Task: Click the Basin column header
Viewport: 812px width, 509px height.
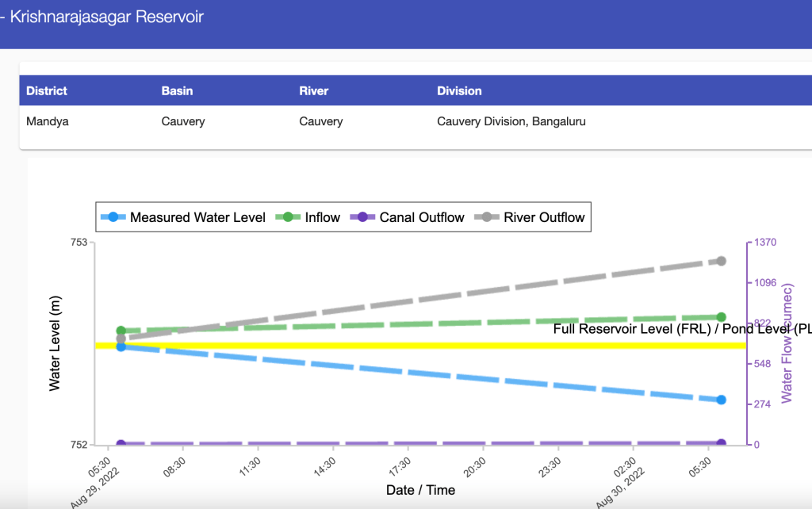Action: pyautogui.click(x=177, y=91)
